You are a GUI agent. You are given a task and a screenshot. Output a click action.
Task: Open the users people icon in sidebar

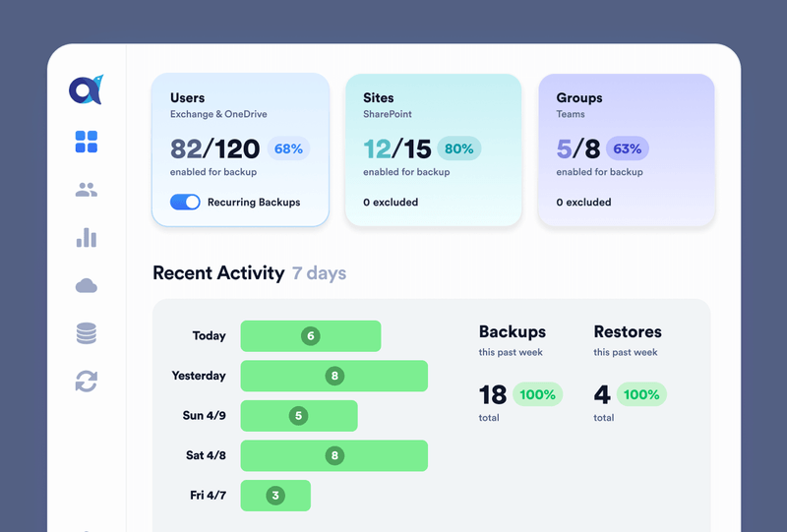tap(87, 189)
